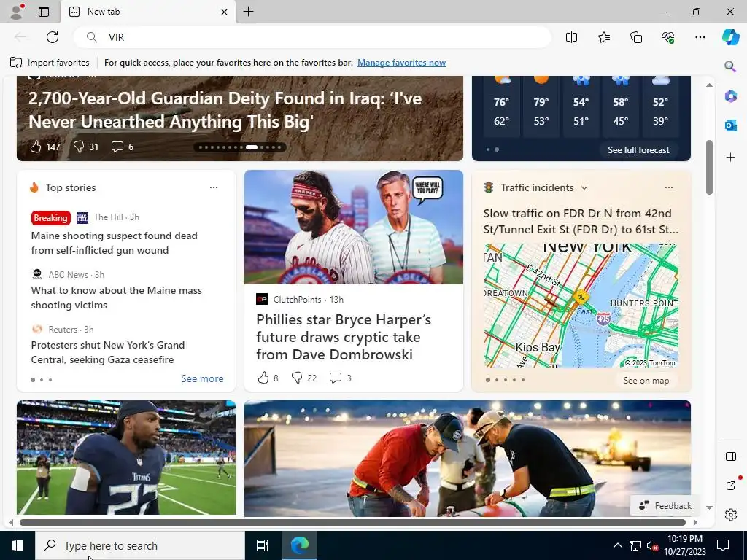The height and width of the screenshot is (560, 747).
Task: Open Browser essentials heart icon
Action: tap(668, 37)
